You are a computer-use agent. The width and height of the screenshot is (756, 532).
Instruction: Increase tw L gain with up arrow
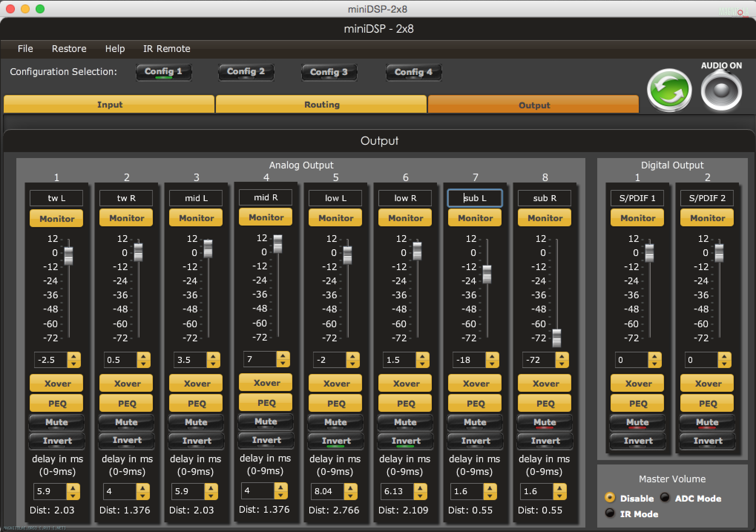pos(73,356)
